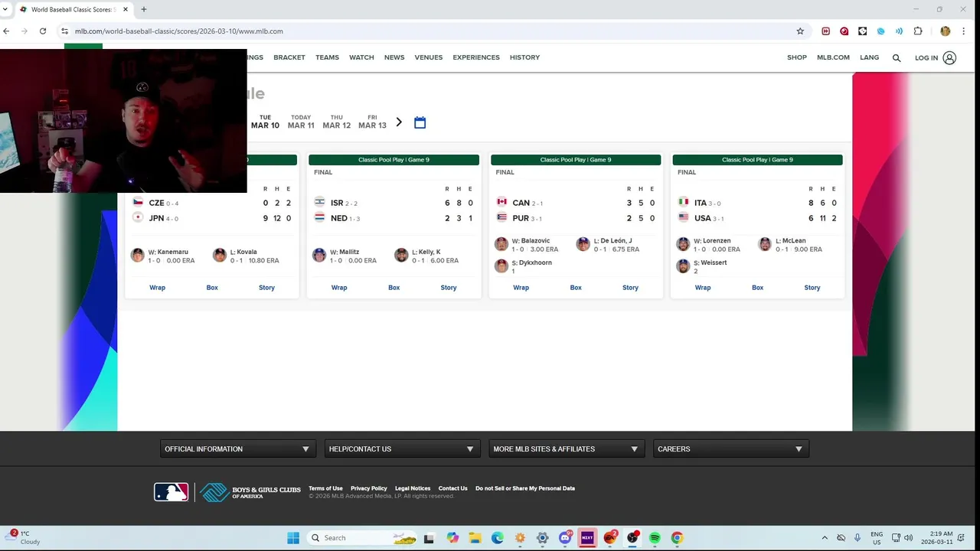Image resolution: width=980 pixels, height=551 pixels.
Task: Open File Explorer from taskbar
Action: (x=475, y=538)
